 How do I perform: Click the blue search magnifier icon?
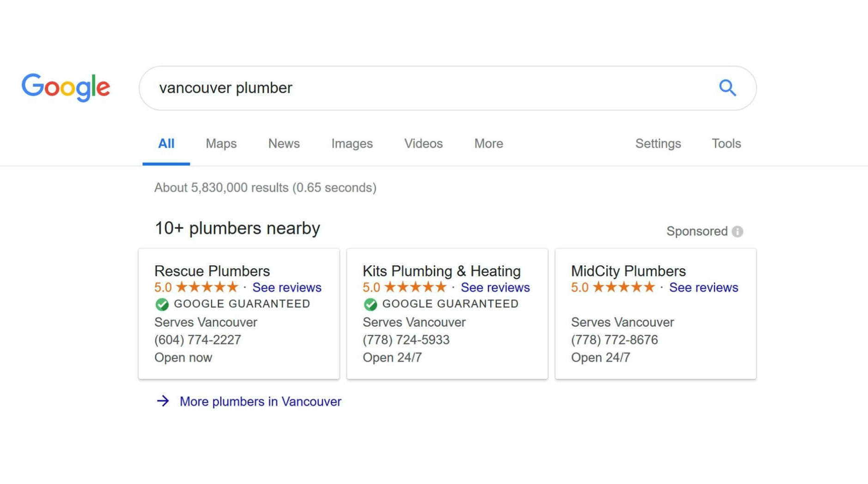727,88
